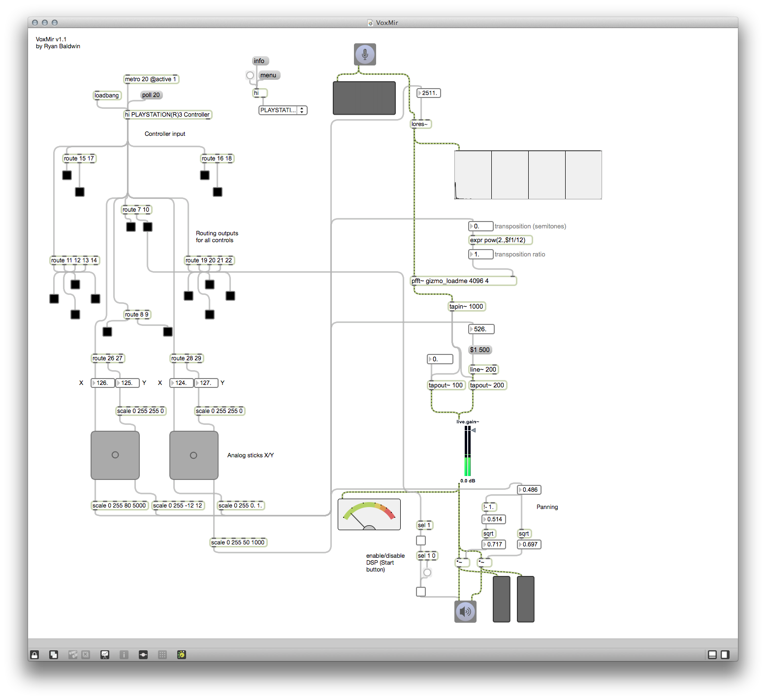Click the 0.717 number box

click(x=494, y=544)
